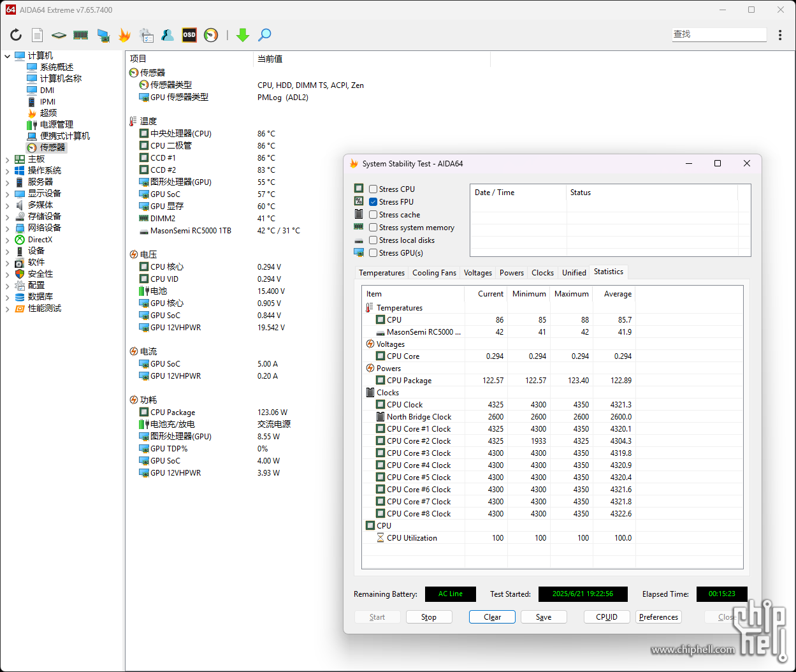796x672 pixels.
Task: Expand the 操作系统 tree node
Action: click(8, 171)
